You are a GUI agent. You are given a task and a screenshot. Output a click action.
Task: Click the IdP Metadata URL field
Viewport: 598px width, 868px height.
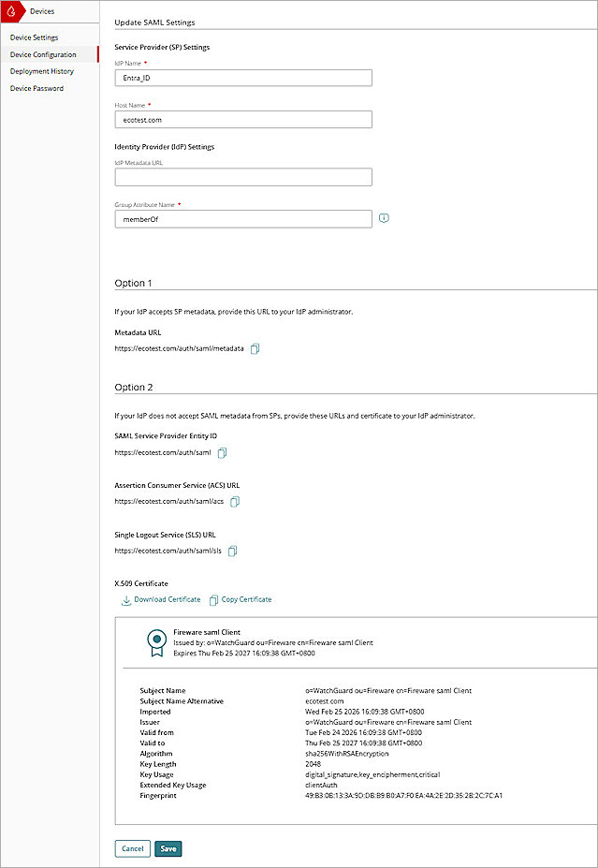pyautogui.click(x=242, y=176)
